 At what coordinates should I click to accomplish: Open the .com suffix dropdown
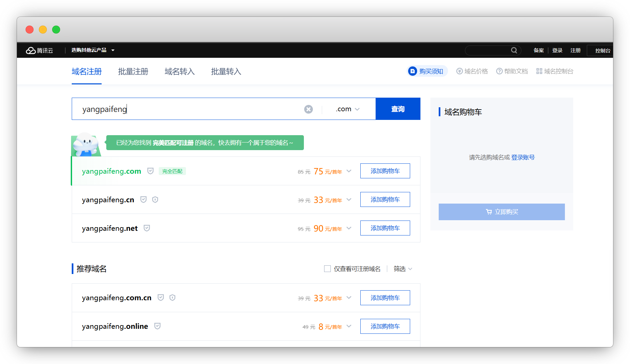(x=347, y=109)
